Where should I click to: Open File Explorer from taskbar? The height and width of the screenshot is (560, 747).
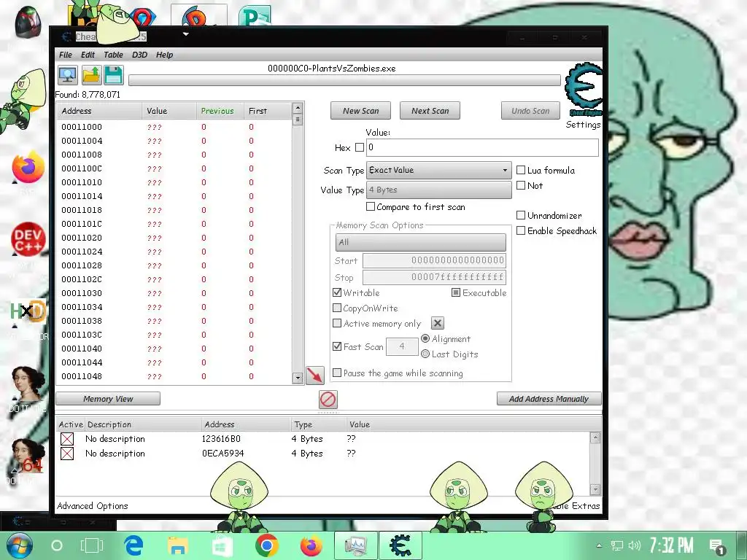pyautogui.click(x=177, y=545)
